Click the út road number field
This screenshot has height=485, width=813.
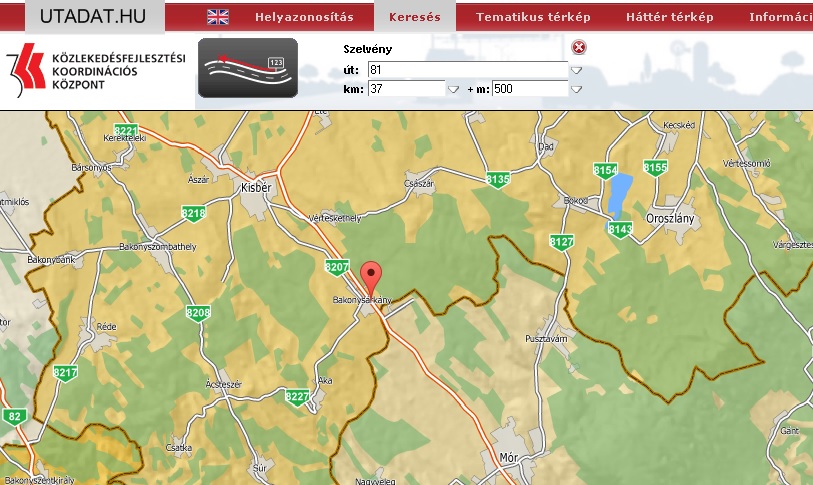(x=467, y=69)
